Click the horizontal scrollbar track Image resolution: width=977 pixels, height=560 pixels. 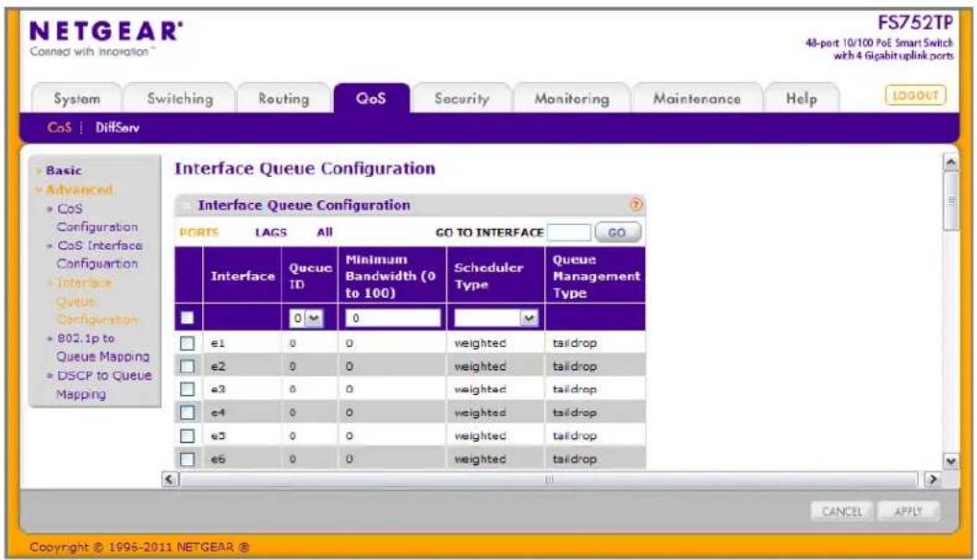pos(548,479)
